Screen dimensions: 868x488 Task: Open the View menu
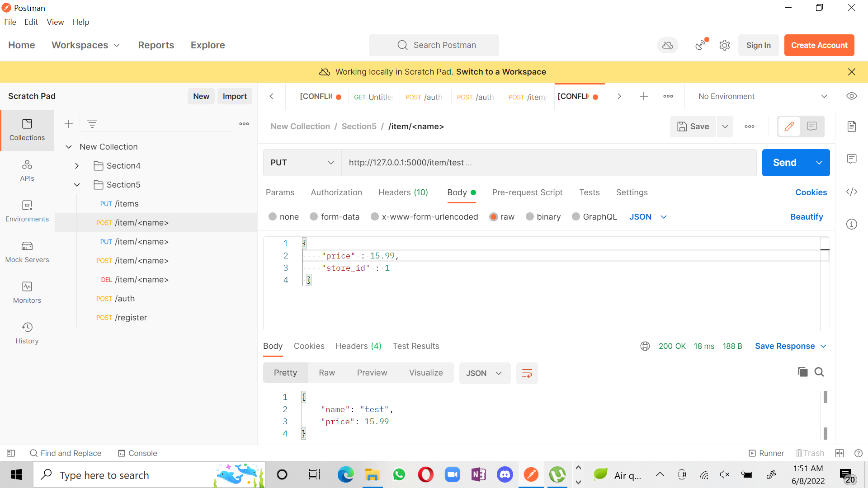click(55, 22)
